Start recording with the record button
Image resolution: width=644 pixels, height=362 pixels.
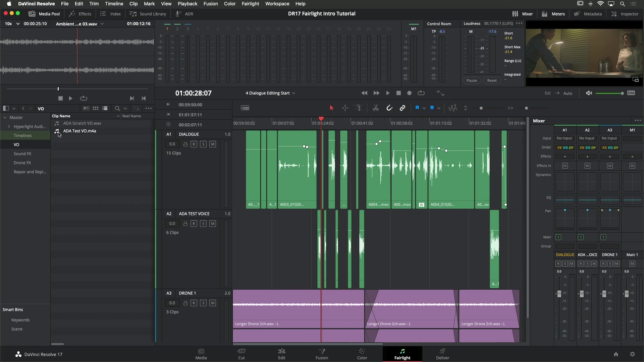coord(409,93)
